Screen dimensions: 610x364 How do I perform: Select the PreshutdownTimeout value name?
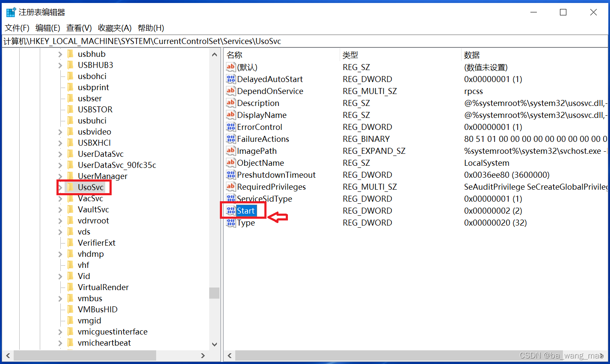[x=276, y=175]
